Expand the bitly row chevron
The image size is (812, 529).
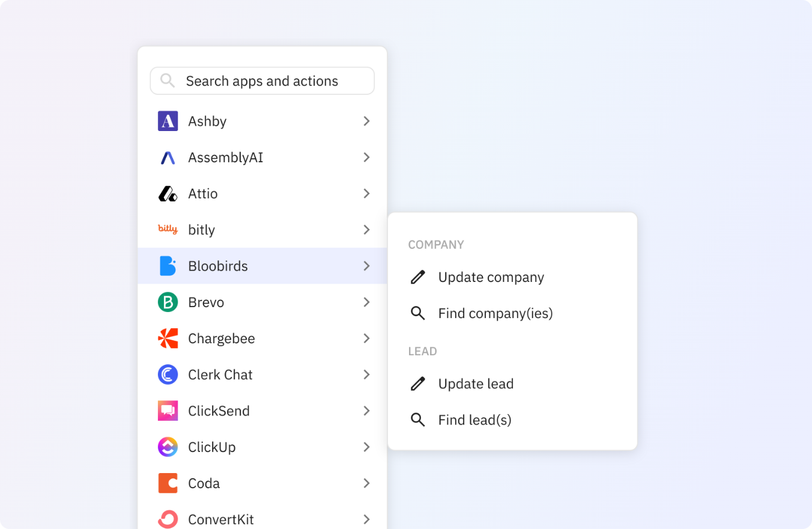tap(366, 230)
